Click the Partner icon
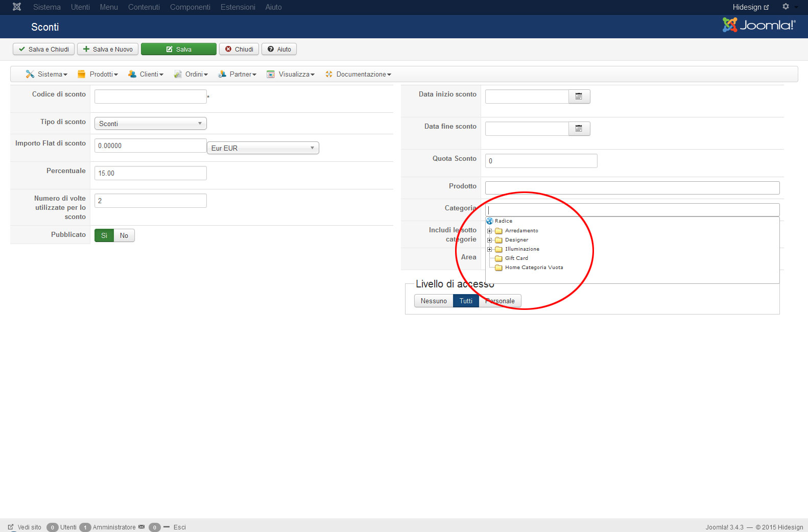This screenshot has width=808, height=532. pos(222,74)
